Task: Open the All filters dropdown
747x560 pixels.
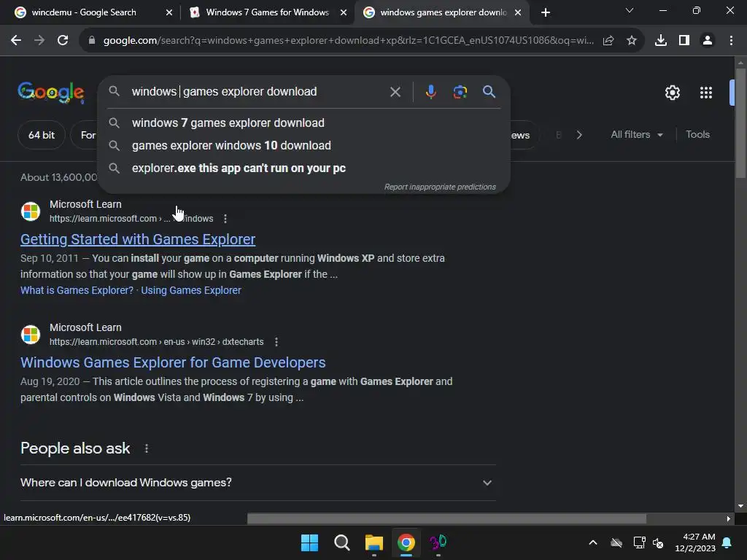Action: coord(636,135)
